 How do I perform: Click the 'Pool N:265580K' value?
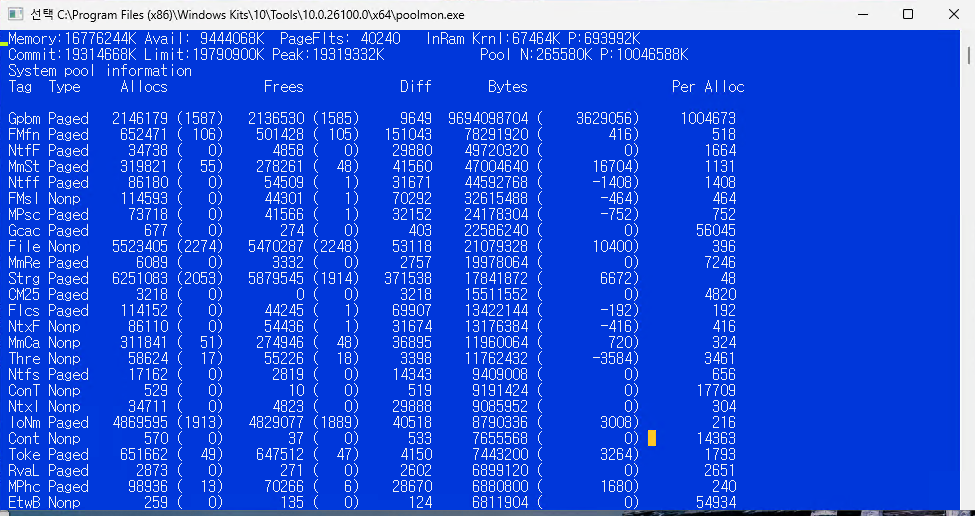coord(536,55)
